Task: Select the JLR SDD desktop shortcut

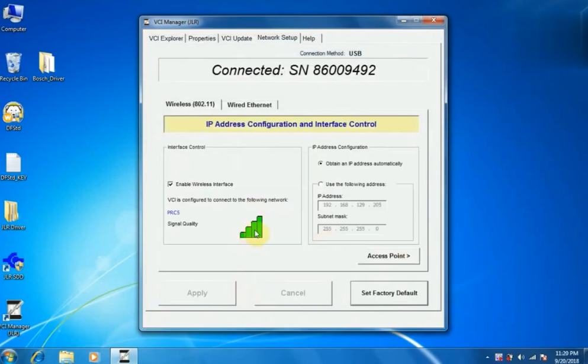Action: click(14, 265)
